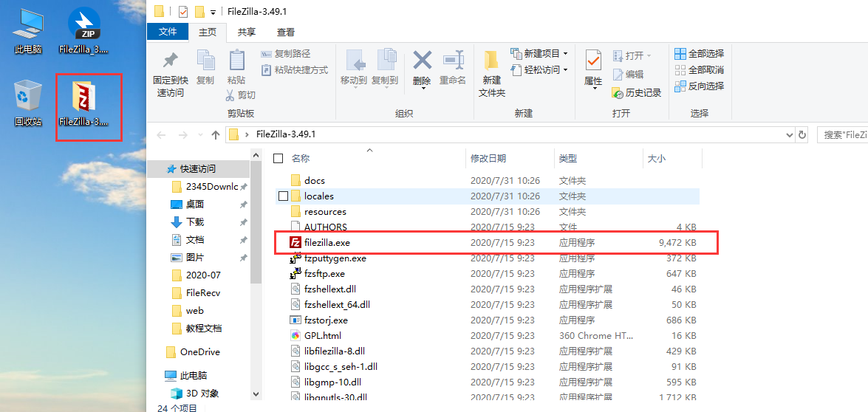This screenshot has height=412, width=868.
Task: Click Select all in the ribbon
Action: (x=699, y=54)
